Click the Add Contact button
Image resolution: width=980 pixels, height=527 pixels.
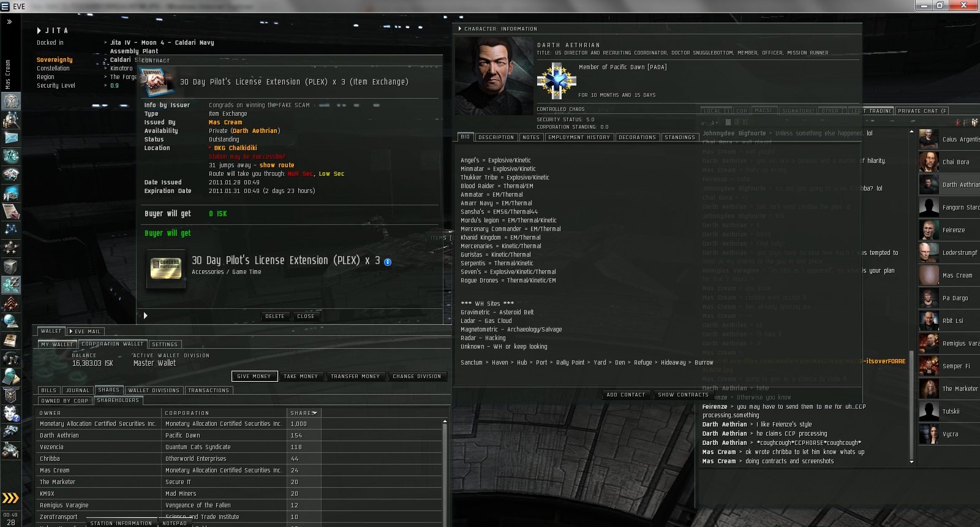pyautogui.click(x=625, y=395)
